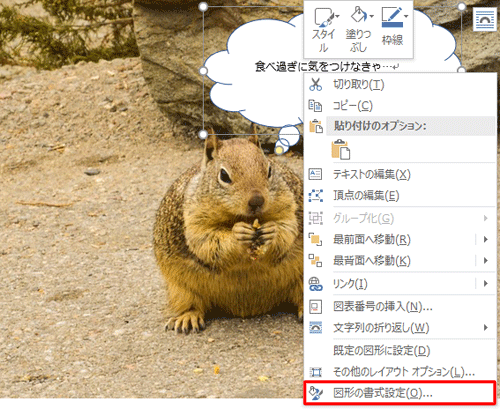Open 図形の書式設定(O)... dialog entry

[400, 393]
